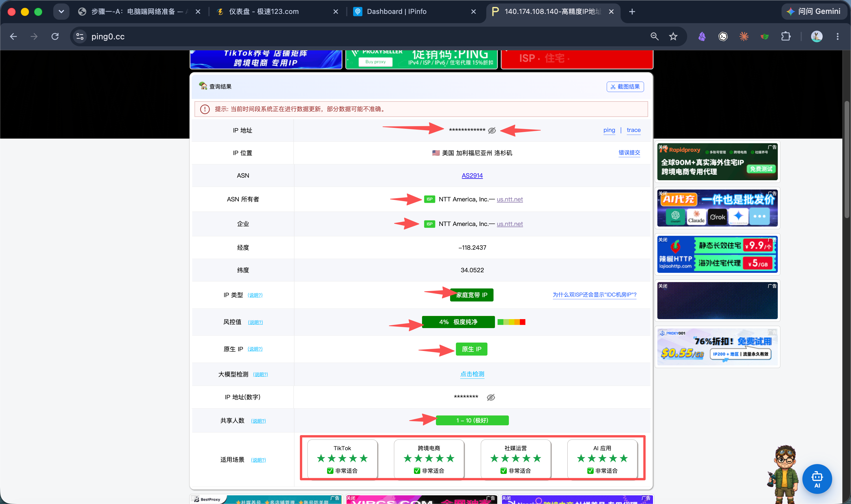The height and width of the screenshot is (504, 851).
Task: Close the Rapidproxy ad with 关闭
Action: point(663,147)
